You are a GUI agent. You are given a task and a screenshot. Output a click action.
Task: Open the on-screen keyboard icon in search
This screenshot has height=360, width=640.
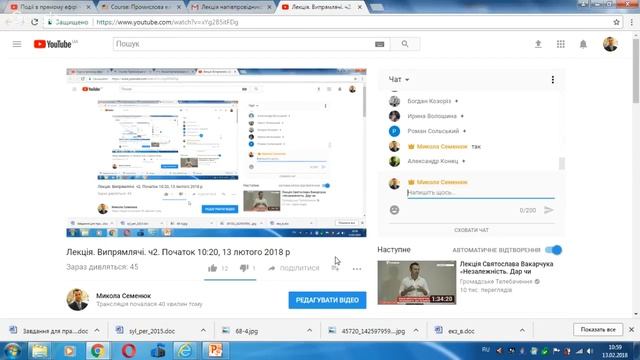[x=380, y=44]
